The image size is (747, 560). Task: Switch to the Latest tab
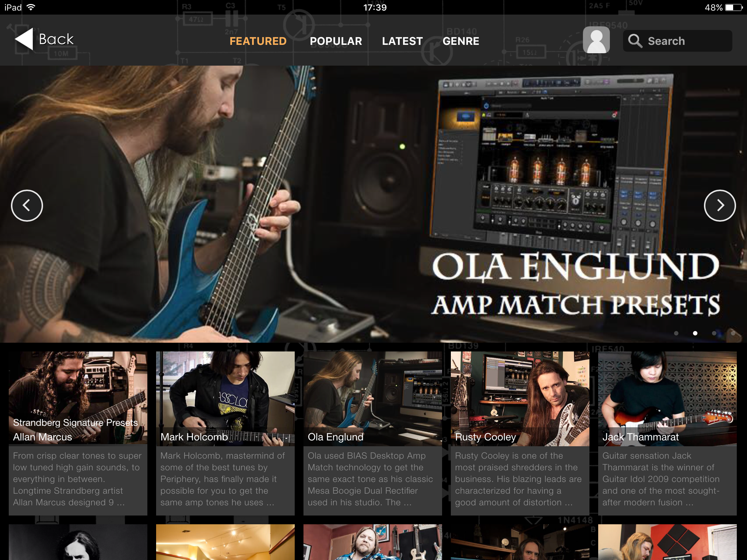click(x=402, y=41)
